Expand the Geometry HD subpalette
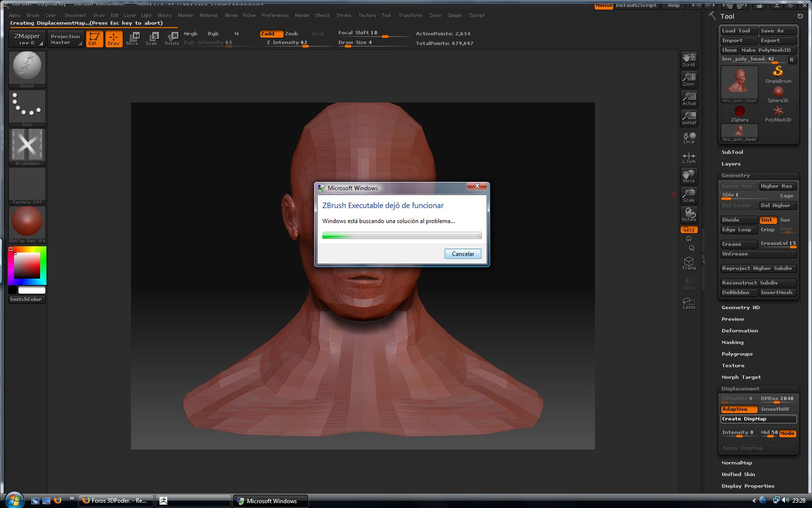 [740, 308]
